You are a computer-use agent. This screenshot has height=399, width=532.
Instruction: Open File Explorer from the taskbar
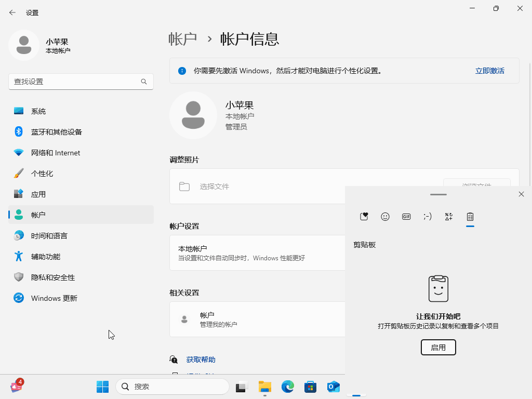[x=264, y=387]
